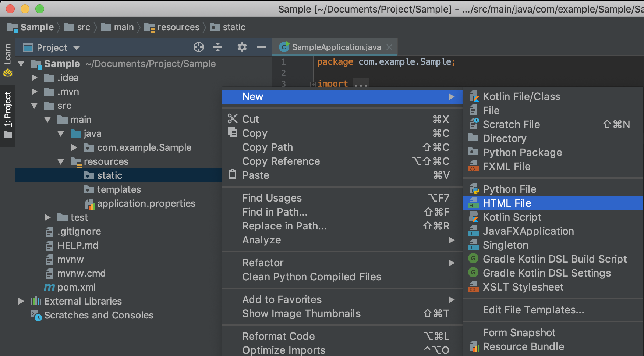Click the FXML File icon

(x=473, y=166)
